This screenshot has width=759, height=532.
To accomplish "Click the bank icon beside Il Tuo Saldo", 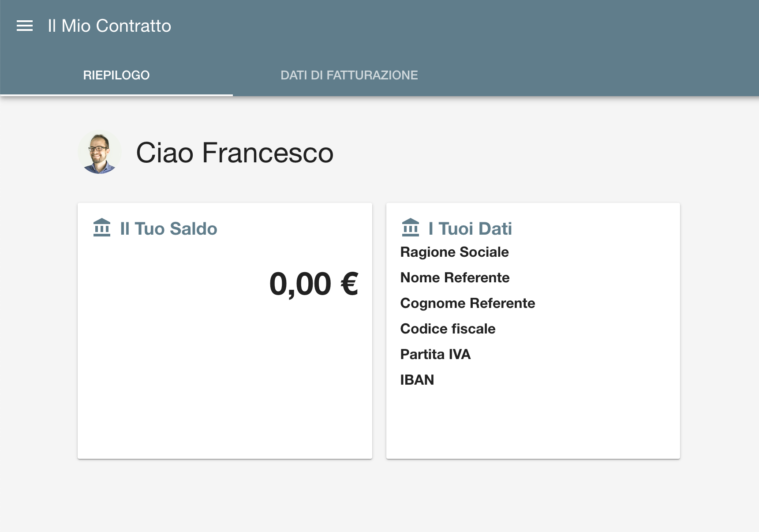I will click(x=102, y=228).
